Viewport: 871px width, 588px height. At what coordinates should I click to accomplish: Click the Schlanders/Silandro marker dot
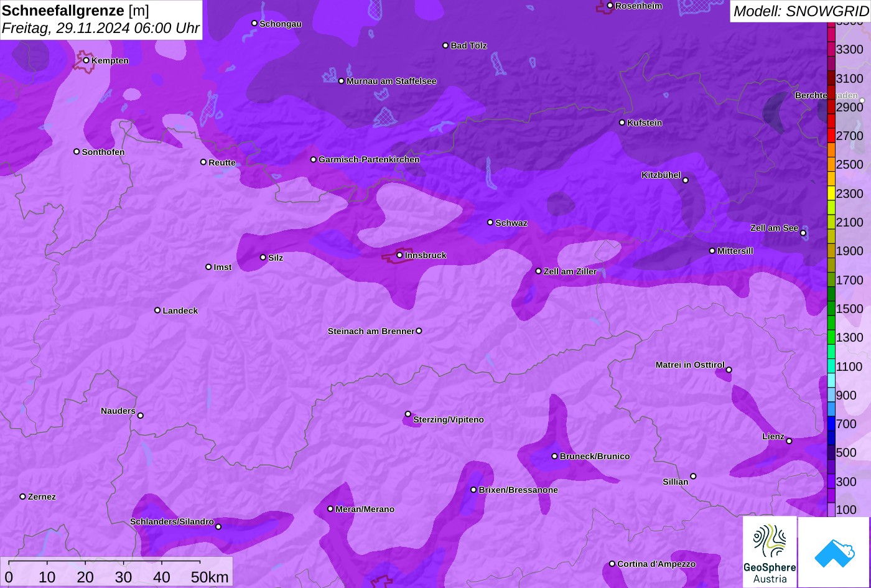point(218,527)
